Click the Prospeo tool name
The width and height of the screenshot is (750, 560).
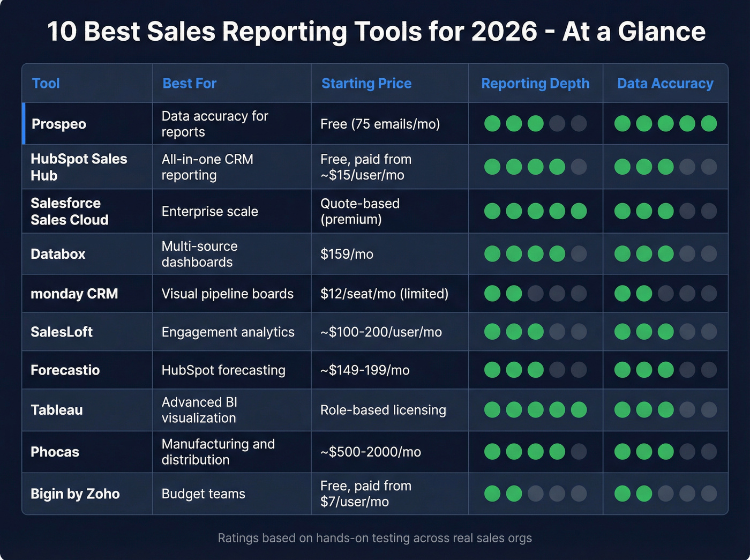[59, 124]
